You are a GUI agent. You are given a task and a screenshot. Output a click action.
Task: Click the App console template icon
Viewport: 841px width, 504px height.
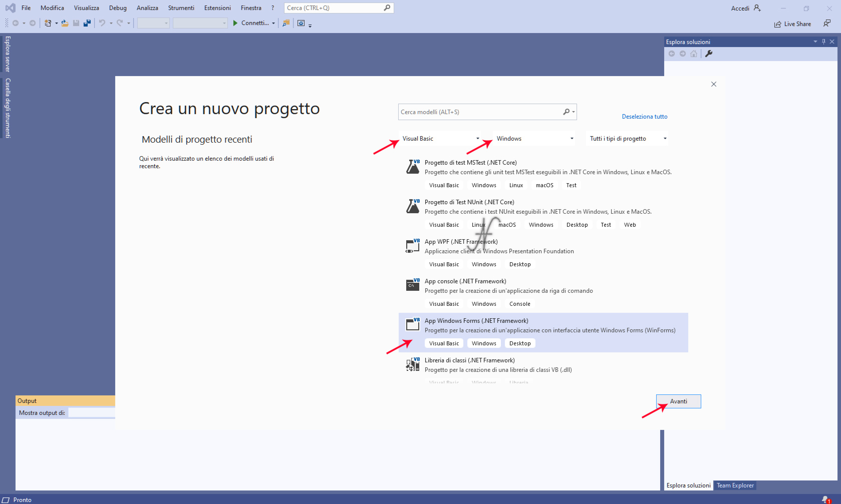(x=413, y=285)
